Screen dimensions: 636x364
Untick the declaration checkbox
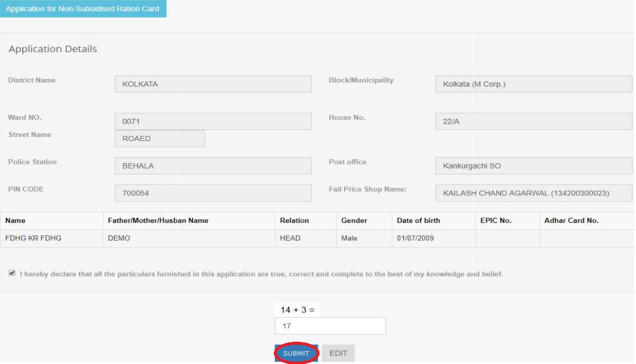(x=12, y=273)
